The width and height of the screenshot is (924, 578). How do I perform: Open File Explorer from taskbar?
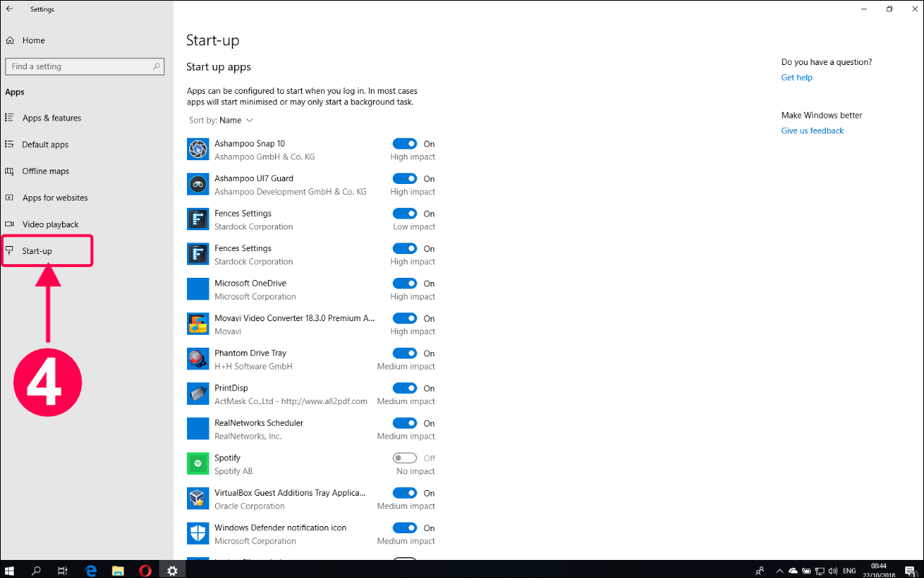coord(118,570)
